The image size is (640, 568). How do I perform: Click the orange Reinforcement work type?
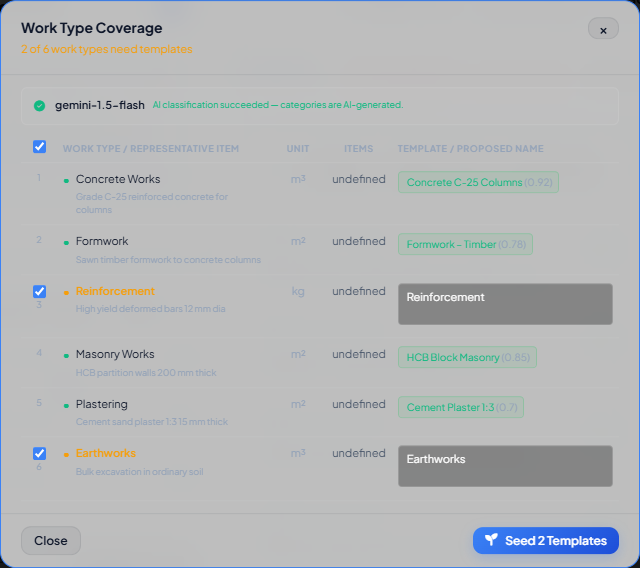(115, 291)
